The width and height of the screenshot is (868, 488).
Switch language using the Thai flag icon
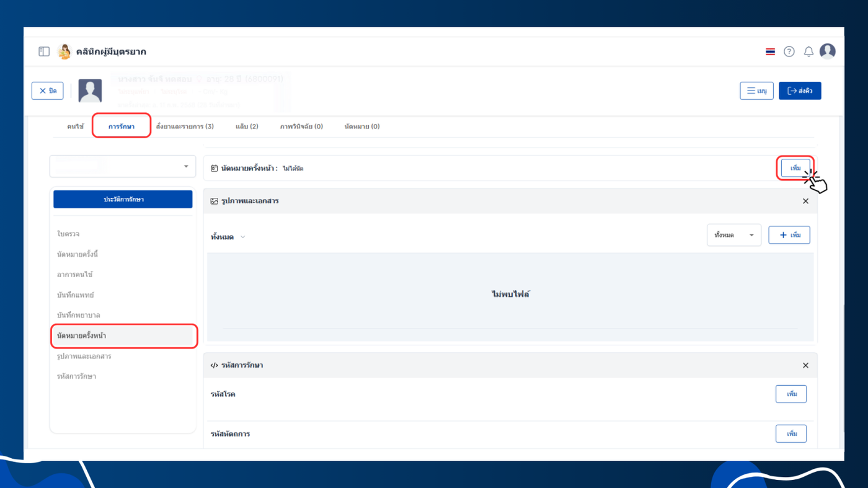pos(770,51)
